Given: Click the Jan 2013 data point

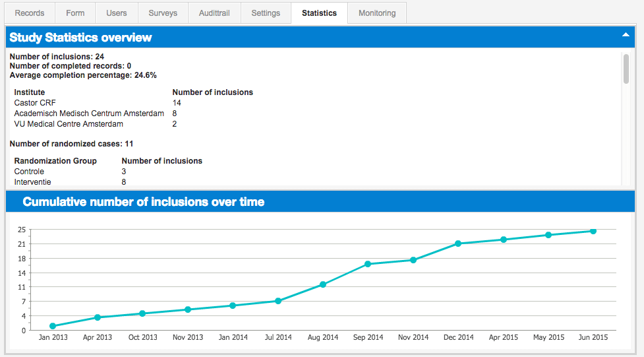Looking at the screenshot, I should tap(53, 326).
